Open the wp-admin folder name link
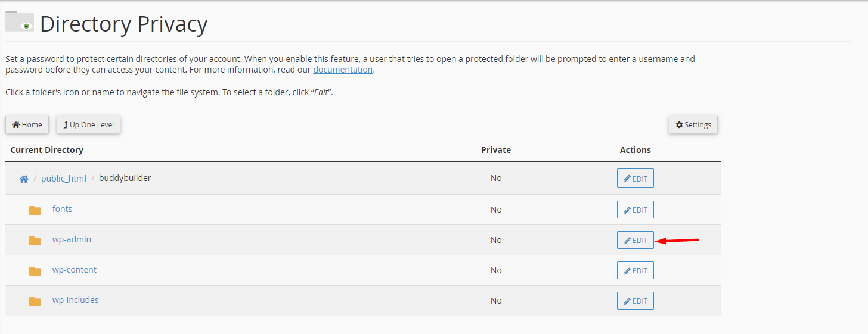 (72, 239)
